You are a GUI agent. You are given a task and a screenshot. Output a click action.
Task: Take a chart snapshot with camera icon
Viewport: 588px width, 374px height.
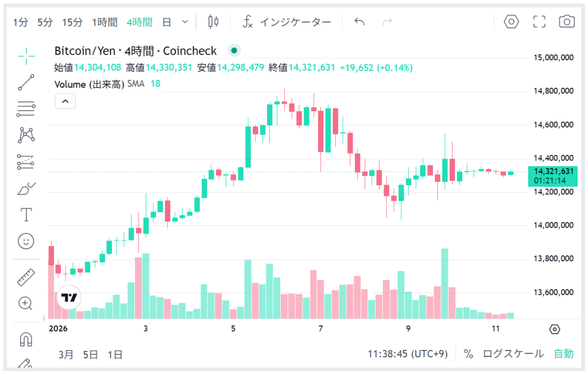click(567, 22)
